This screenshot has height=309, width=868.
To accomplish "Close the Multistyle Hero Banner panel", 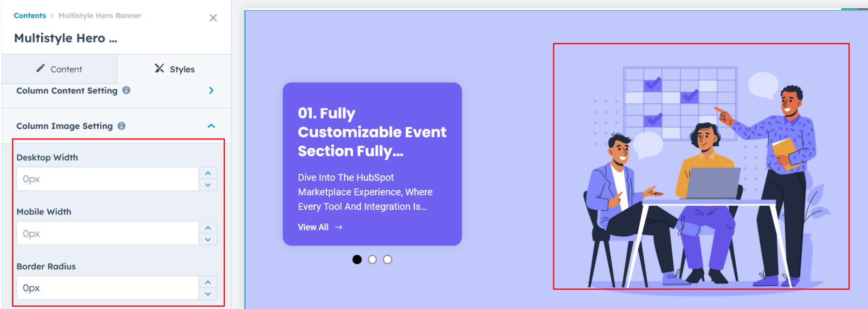I will click(213, 18).
